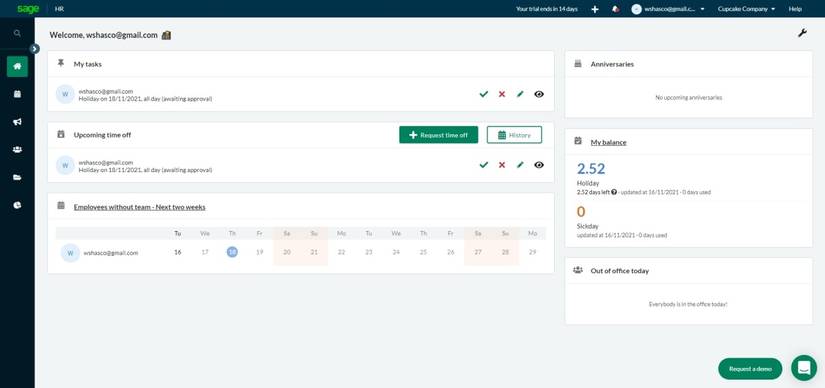Open the Help menu
The width and height of the screenshot is (825, 388).
(x=795, y=9)
